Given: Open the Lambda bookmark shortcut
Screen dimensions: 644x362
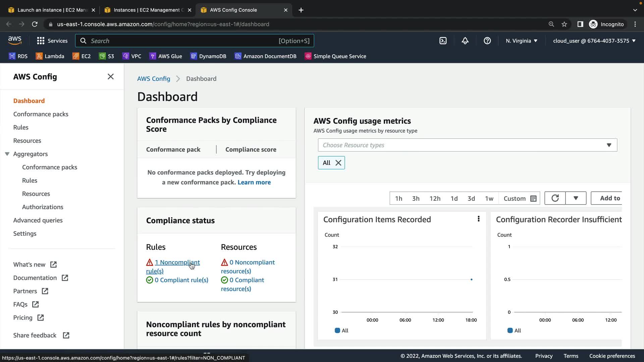Looking at the screenshot, I should click(50, 56).
